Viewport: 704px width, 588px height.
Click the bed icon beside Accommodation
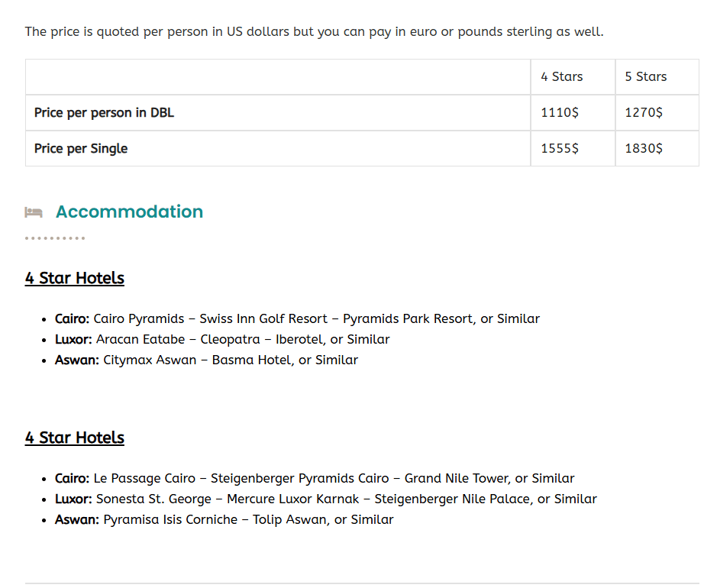pyautogui.click(x=33, y=212)
